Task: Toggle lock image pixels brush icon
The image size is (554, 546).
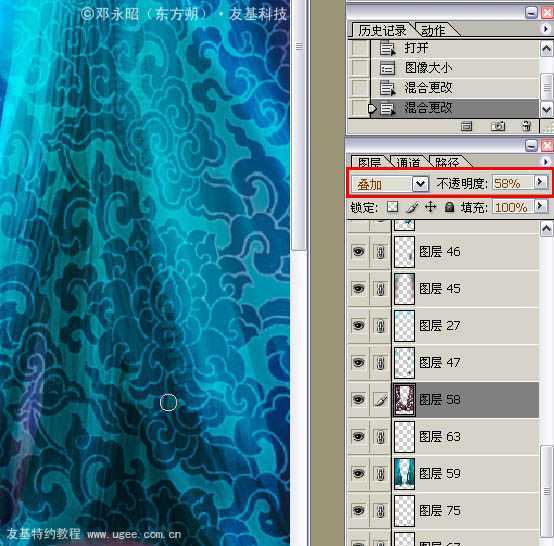Action: 412,207
